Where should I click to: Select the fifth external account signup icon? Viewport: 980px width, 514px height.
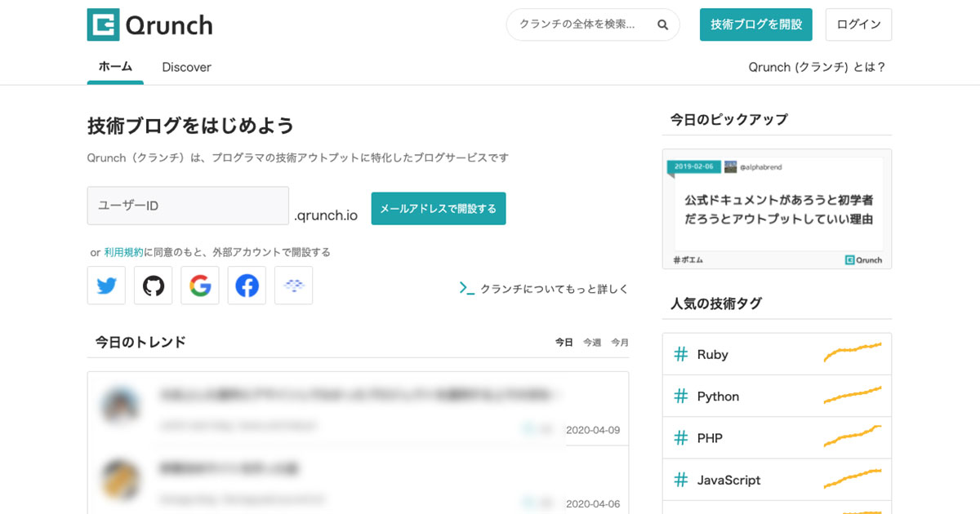pyautogui.click(x=293, y=285)
